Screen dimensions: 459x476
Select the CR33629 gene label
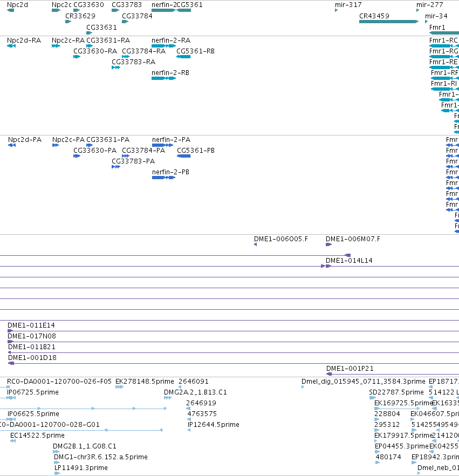coord(80,16)
